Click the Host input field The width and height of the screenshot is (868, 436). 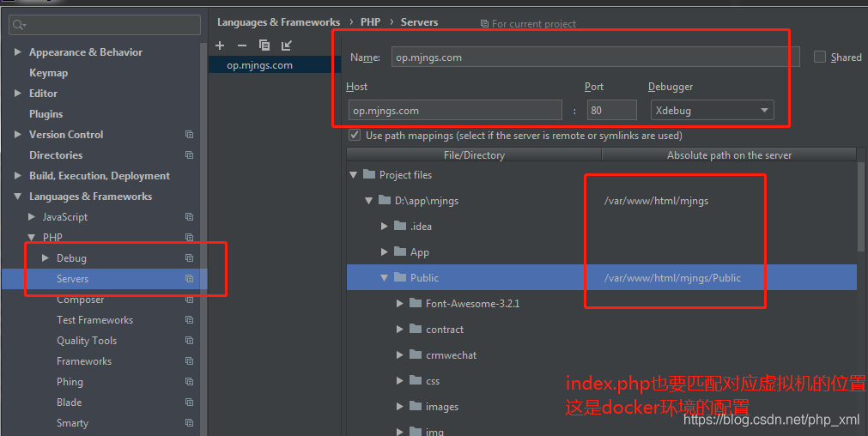(x=455, y=110)
